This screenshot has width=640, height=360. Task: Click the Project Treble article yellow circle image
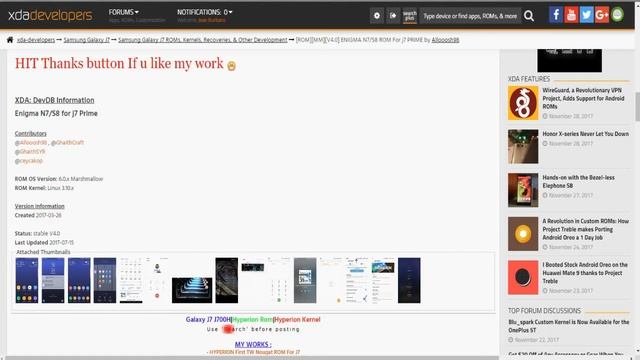coord(523,233)
